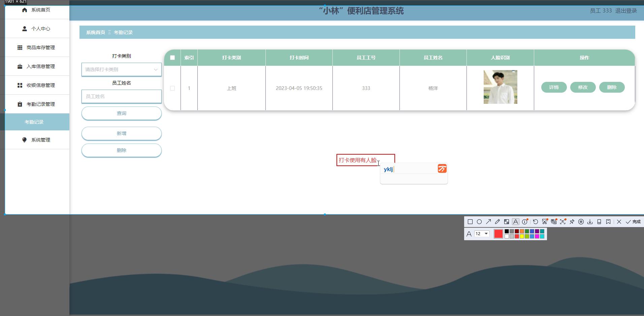The height and width of the screenshot is (316, 644).
Task: Click the 查询 button
Action: (x=122, y=113)
